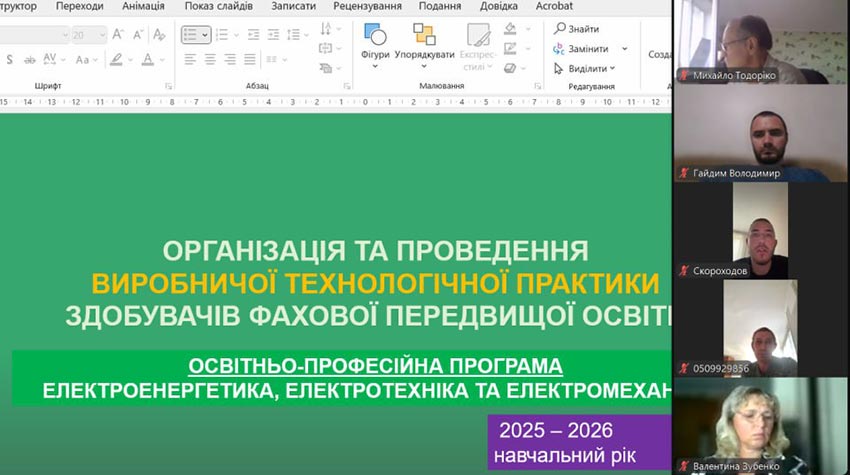Center-align the paragraph text
This screenshot has width=850, height=475.
(210, 59)
